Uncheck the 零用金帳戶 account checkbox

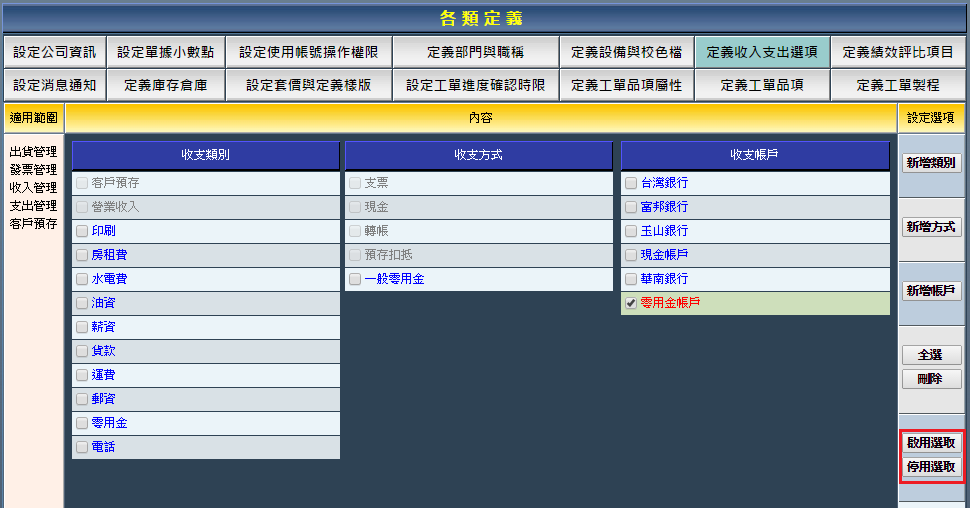pos(631,303)
